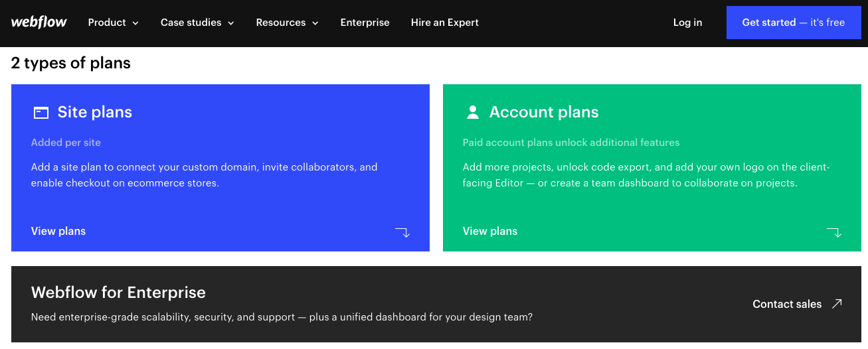Click Get started — it's free button

(x=794, y=23)
